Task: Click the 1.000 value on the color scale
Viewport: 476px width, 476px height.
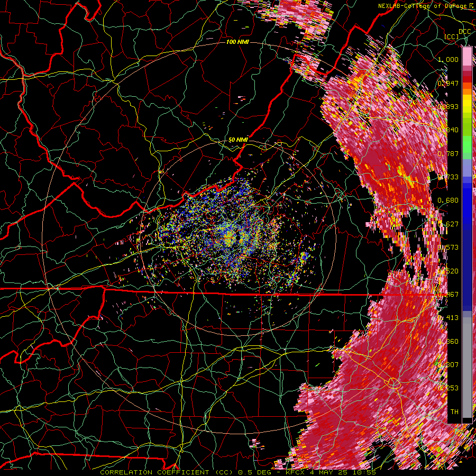Action: click(448, 59)
